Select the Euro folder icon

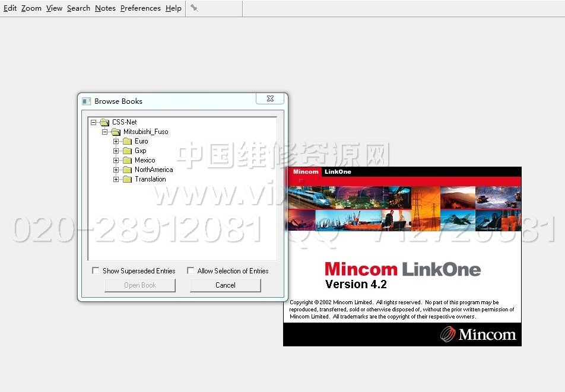(x=126, y=141)
